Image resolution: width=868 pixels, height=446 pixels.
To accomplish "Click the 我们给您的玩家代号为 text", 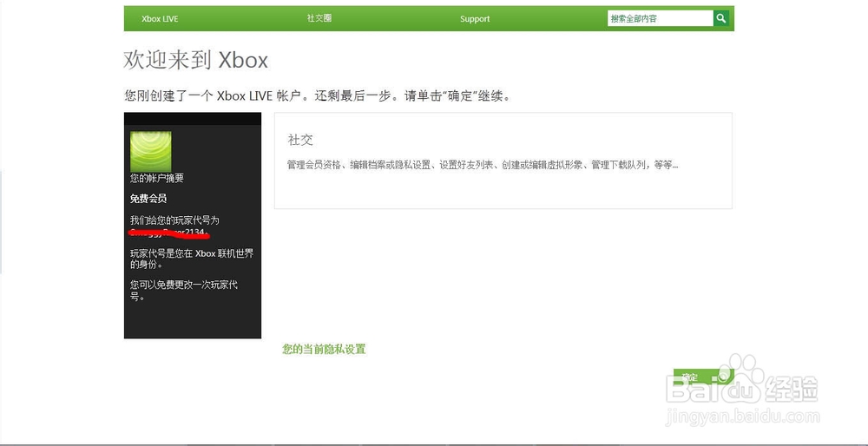I will [x=174, y=220].
